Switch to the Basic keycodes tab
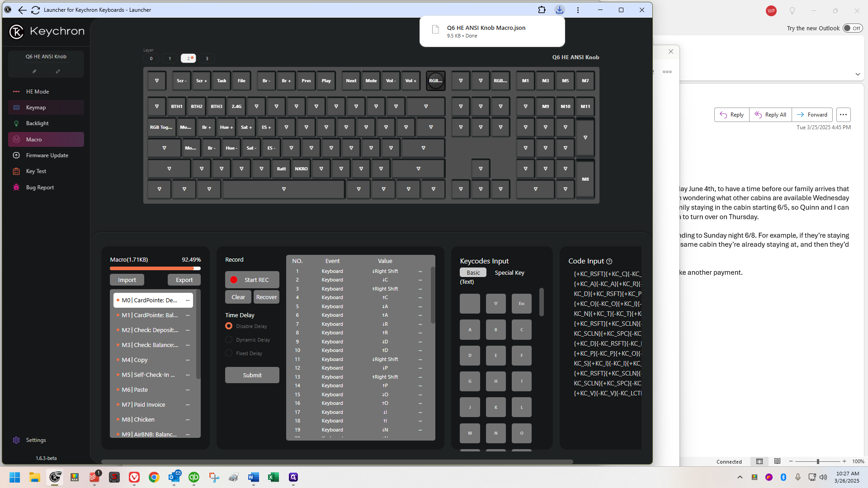 point(473,273)
